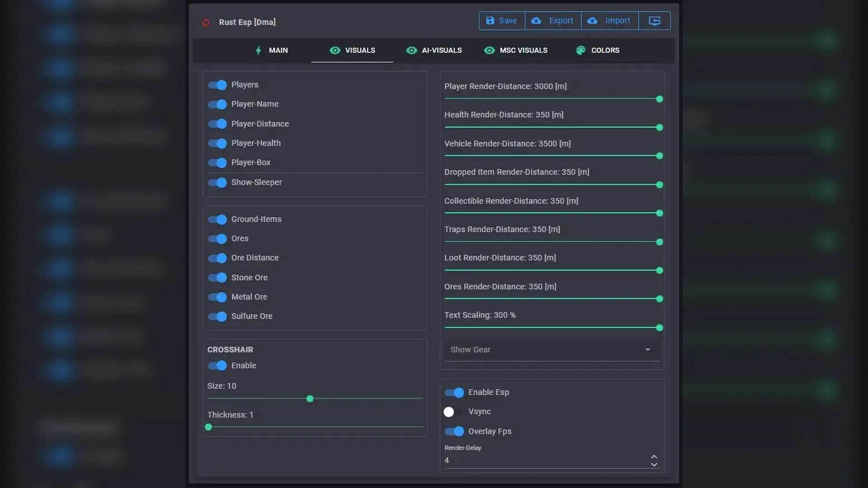Viewport: 868px width, 488px height.
Task: Click the palette icon on the COLORS tab
Action: point(581,51)
